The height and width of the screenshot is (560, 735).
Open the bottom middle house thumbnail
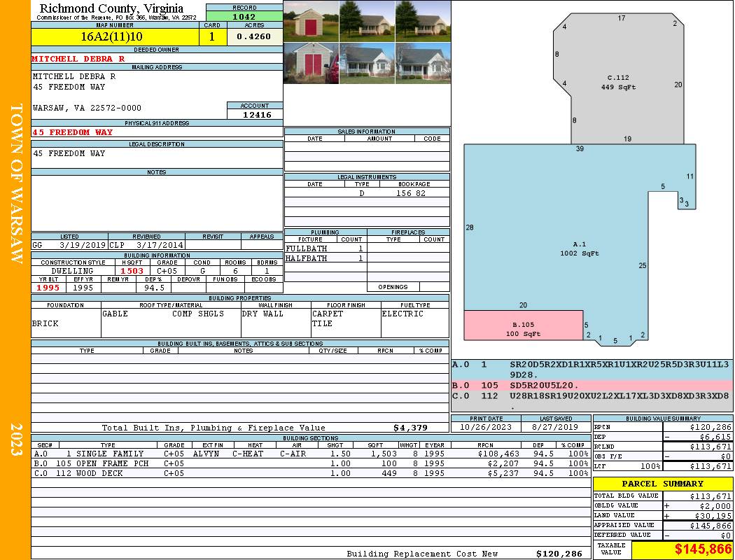pos(367,63)
